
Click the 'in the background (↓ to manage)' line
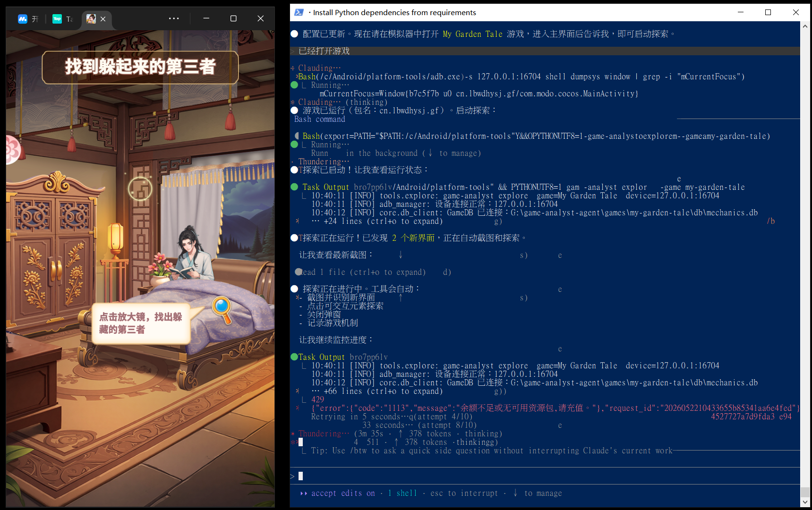413,153
